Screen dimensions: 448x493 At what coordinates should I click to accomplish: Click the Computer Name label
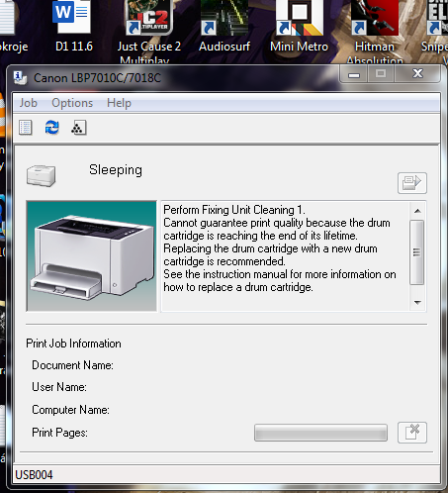tap(70, 410)
